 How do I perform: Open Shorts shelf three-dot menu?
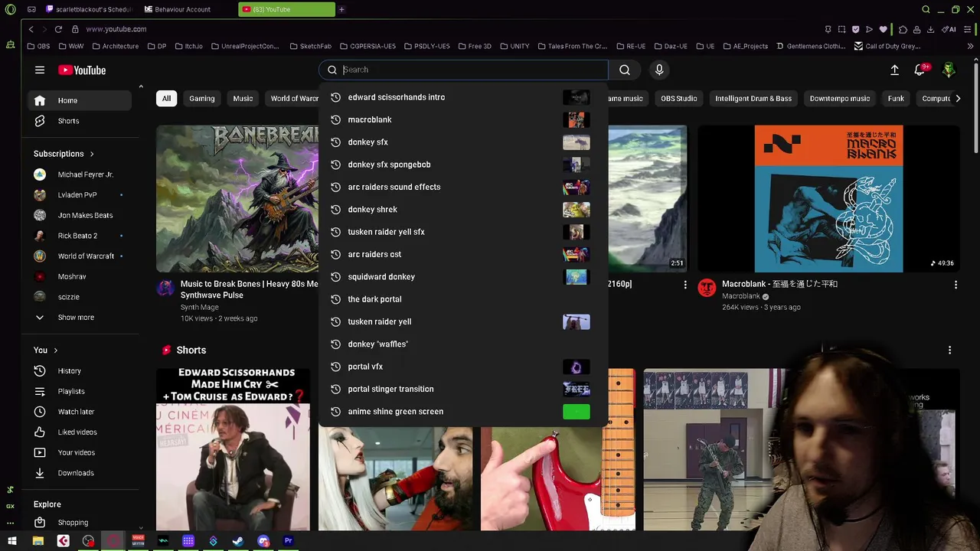point(949,350)
